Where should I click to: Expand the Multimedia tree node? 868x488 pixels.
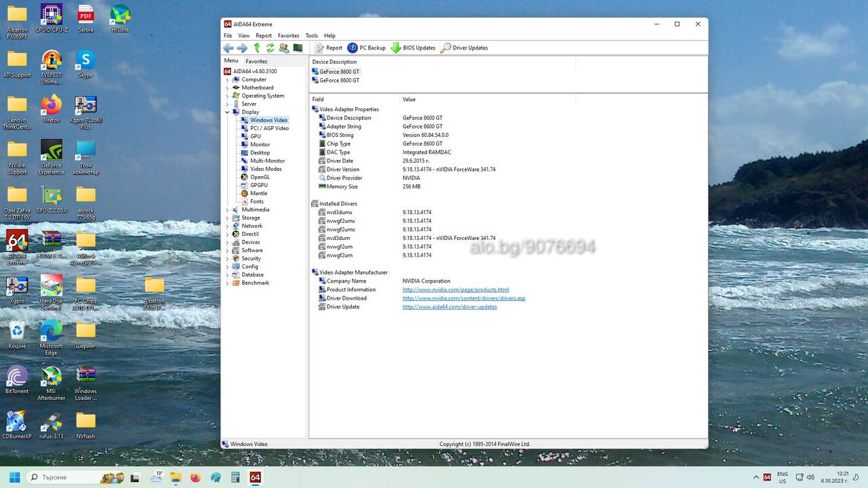click(227, 209)
